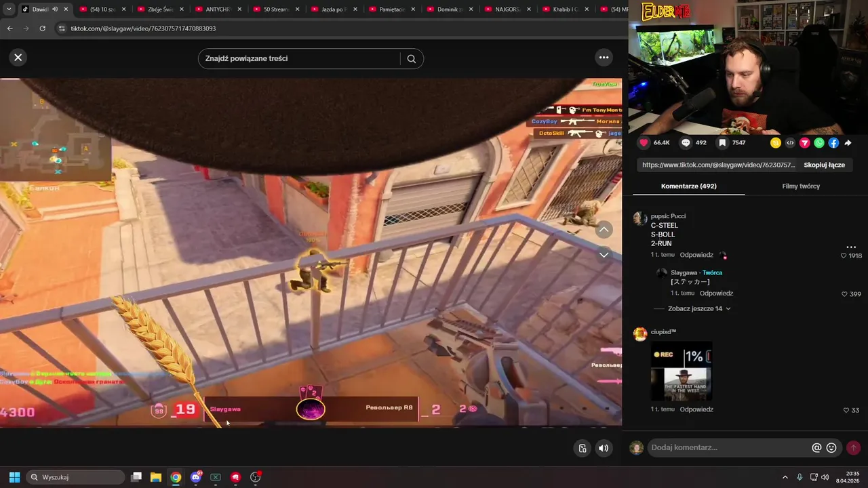The height and width of the screenshot is (488, 868).
Task: Switch to the Filmy twórcy tab
Action: tap(801, 186)
